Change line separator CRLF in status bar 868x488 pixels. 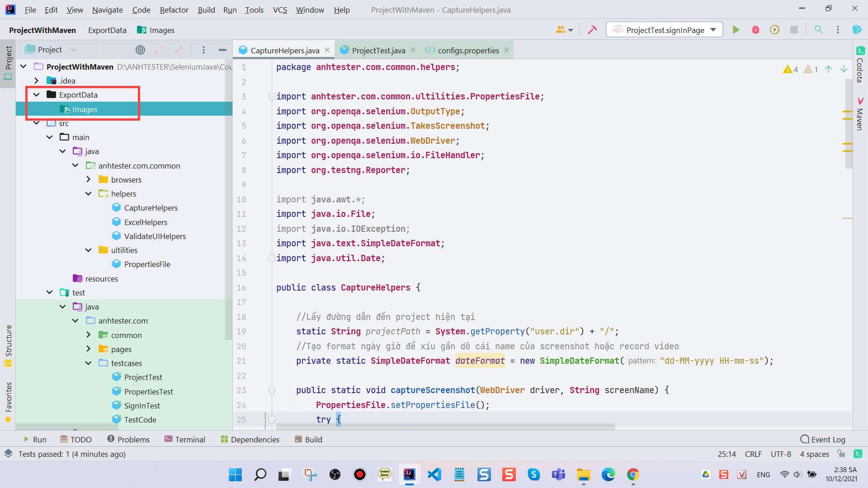point(753,454)
